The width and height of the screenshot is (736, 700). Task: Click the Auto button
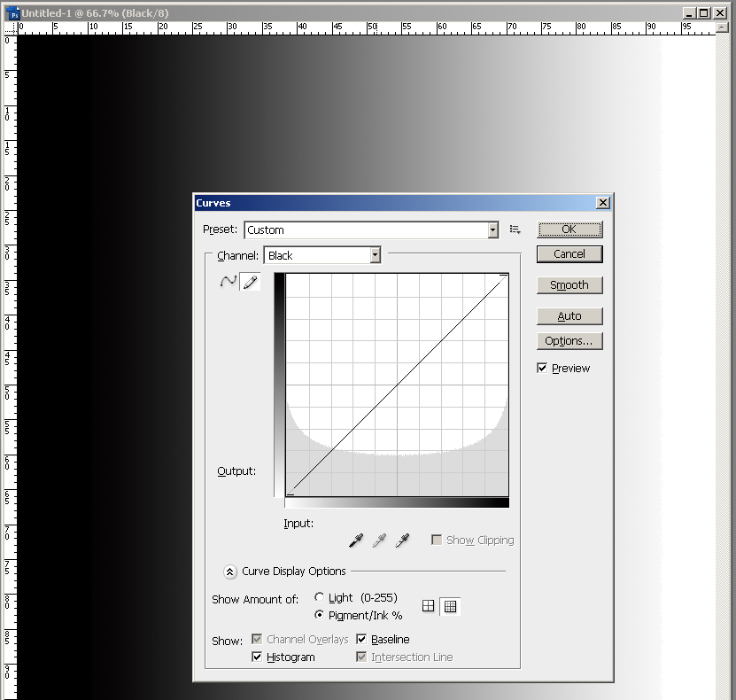click(569, 316)
